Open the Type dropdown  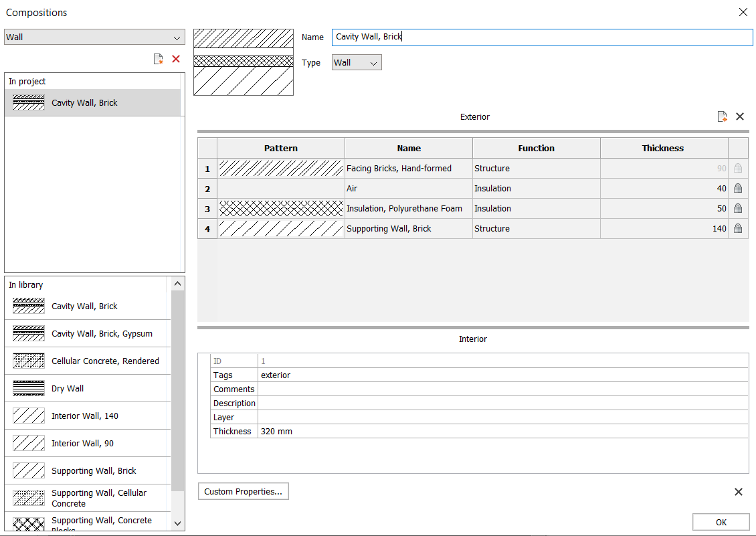tap(357, 63)
